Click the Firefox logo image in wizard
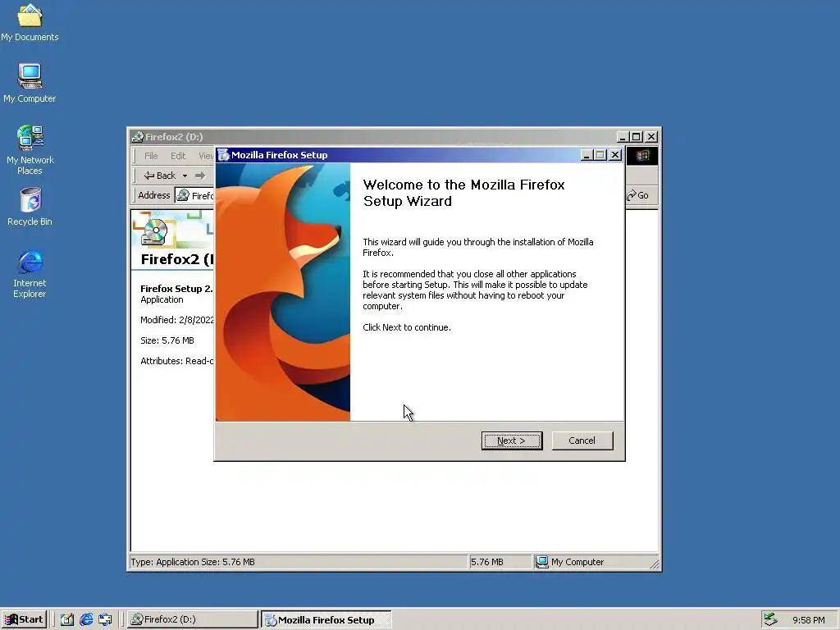Viewport: 840px width, 630px height. pos(283,292)
